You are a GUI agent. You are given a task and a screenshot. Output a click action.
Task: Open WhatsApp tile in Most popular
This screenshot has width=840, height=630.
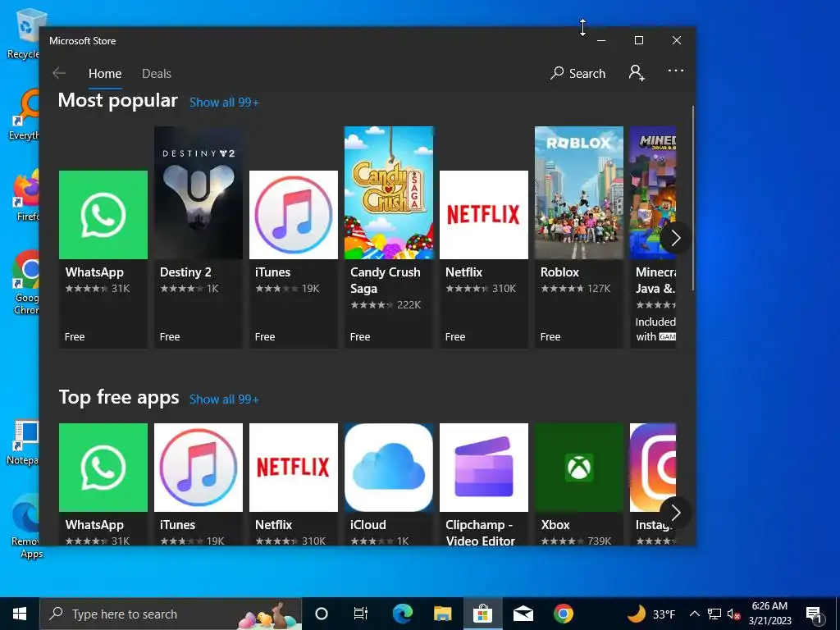103,259
